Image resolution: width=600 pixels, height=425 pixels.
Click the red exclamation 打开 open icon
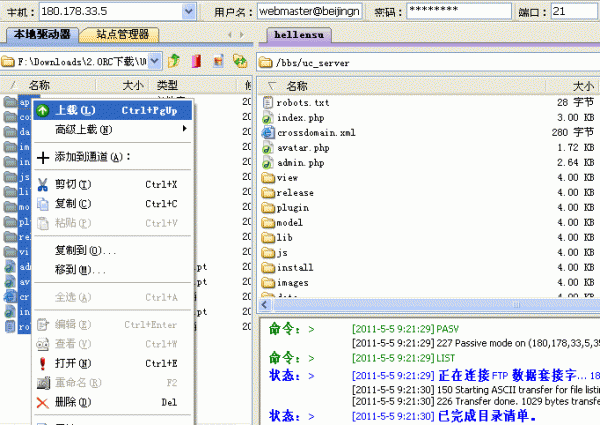point(43,363)
